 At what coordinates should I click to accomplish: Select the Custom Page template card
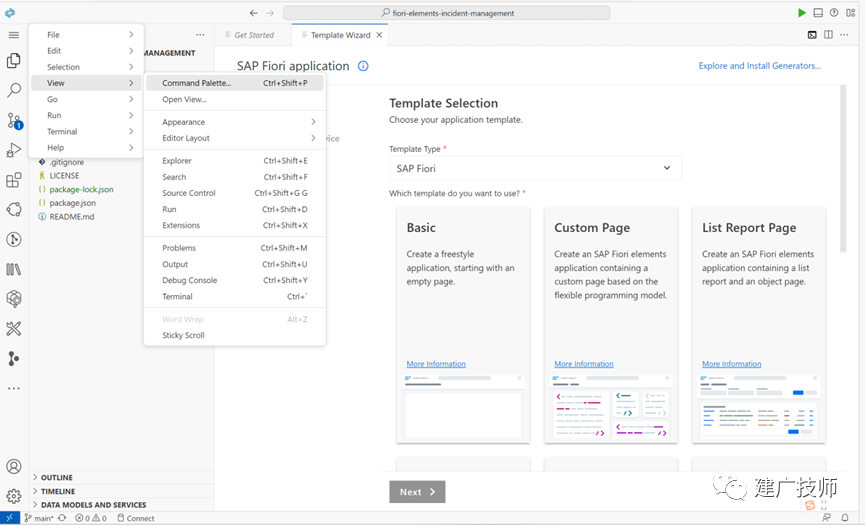coord(611,325)
